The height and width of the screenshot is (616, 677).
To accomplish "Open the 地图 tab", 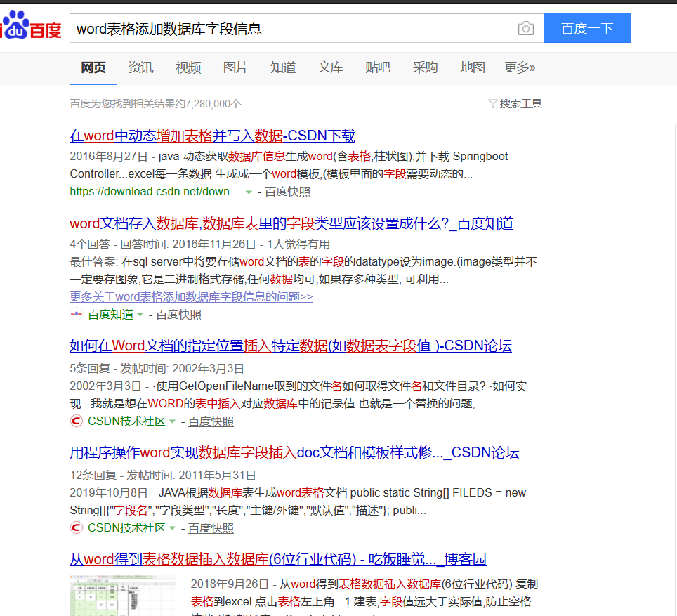I will click(473, 67).
